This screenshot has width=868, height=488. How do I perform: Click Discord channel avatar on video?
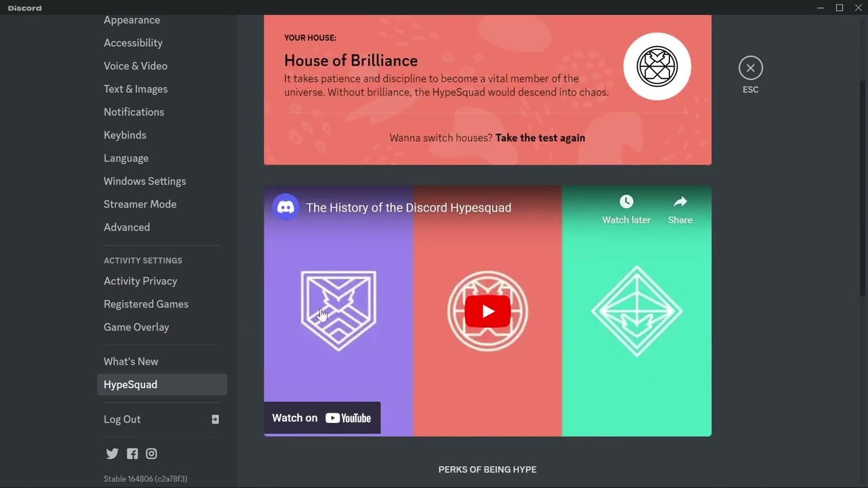(x=285, y=207)
